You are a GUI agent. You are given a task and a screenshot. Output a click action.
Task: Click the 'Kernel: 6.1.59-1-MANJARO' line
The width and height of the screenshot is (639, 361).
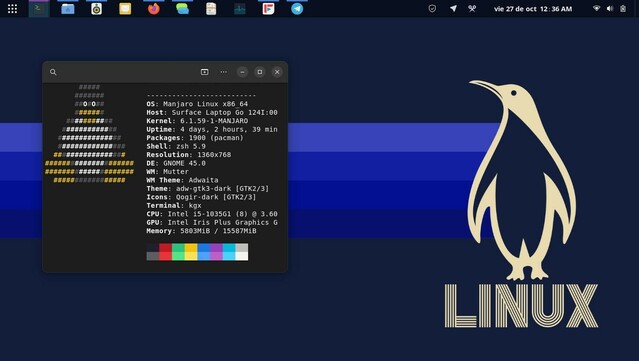tap(197, 121)
